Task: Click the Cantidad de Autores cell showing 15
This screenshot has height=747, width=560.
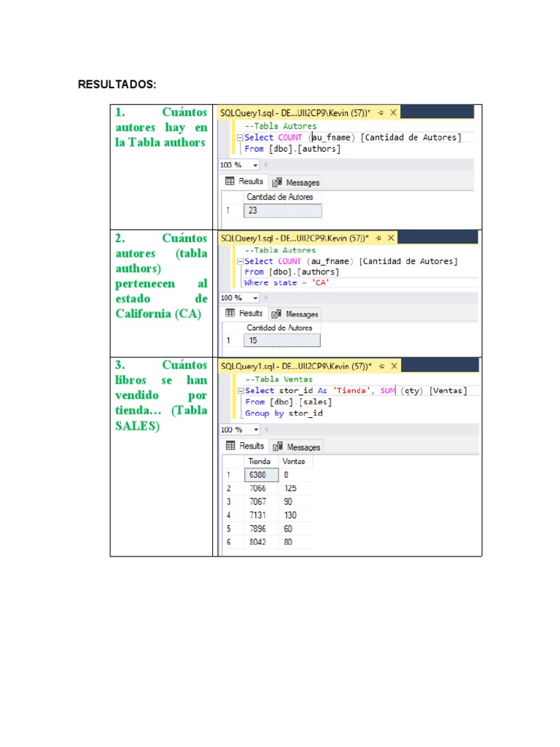Action: tap(281, 341)
